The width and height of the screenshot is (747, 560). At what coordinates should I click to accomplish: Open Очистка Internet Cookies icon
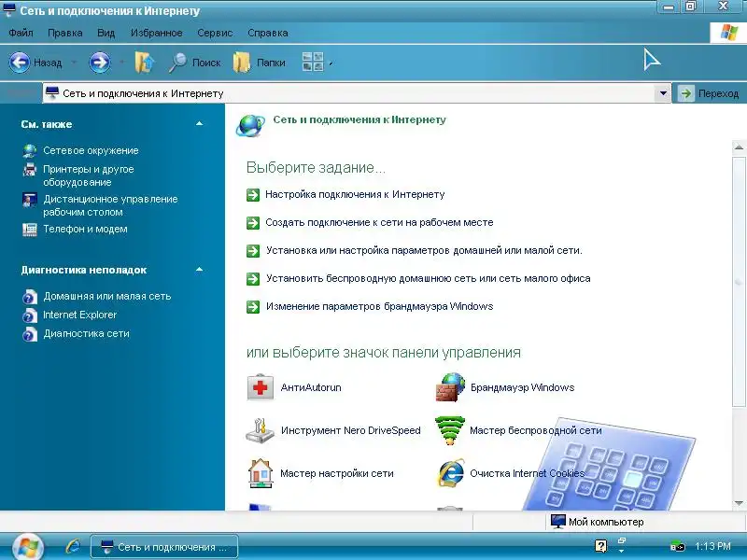tap(451, 473)
